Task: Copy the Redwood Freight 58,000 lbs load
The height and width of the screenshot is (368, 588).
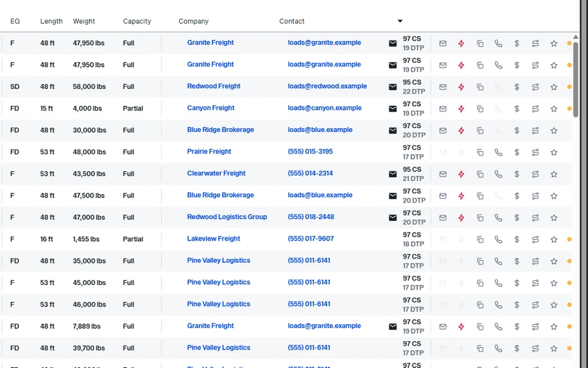Action: click(480, 87)
